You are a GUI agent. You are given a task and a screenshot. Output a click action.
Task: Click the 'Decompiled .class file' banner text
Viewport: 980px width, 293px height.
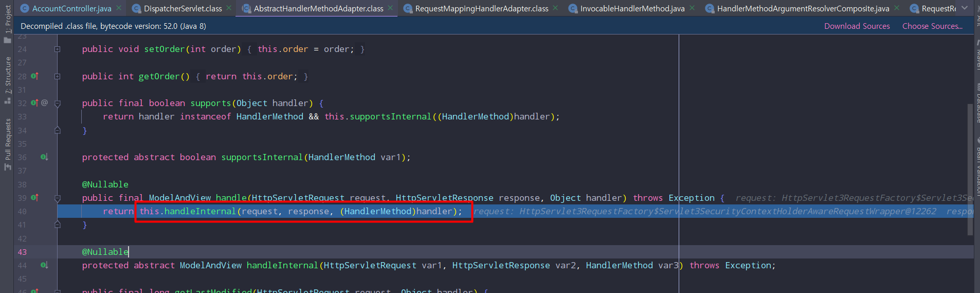pyautogui.click(x=113, y=26)
